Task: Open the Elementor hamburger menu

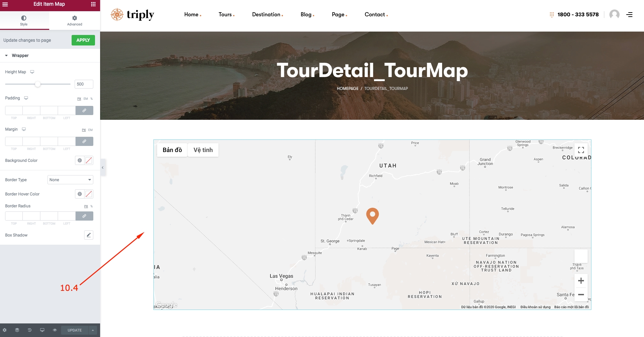Action: pos(5,4)
